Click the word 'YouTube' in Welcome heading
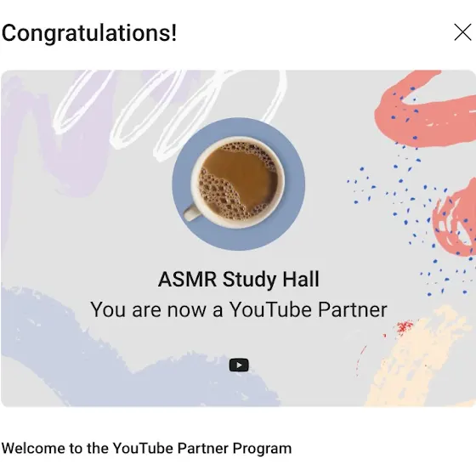Screen dimensions: 476x476 point(143,449)
